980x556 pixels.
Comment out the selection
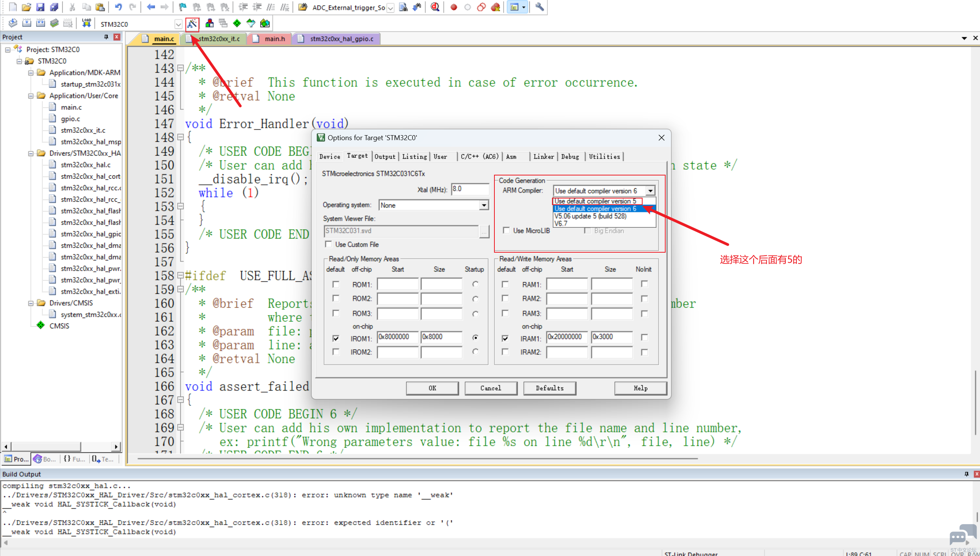click(271, 7)
